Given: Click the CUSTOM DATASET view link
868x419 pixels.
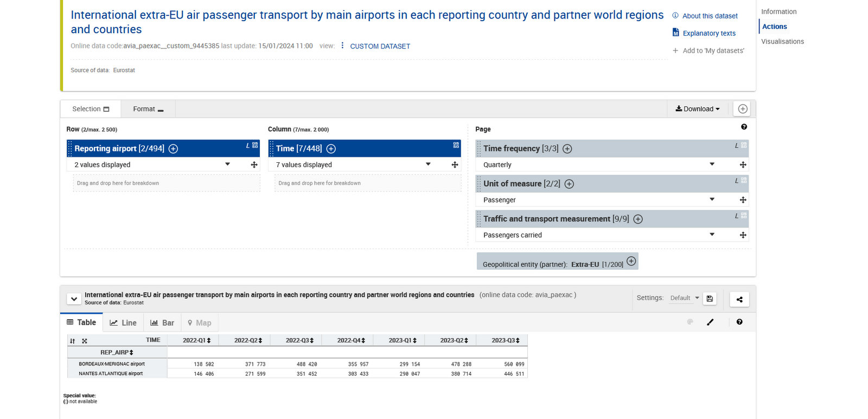Looking at the screenshot, I should pos(380,46).
